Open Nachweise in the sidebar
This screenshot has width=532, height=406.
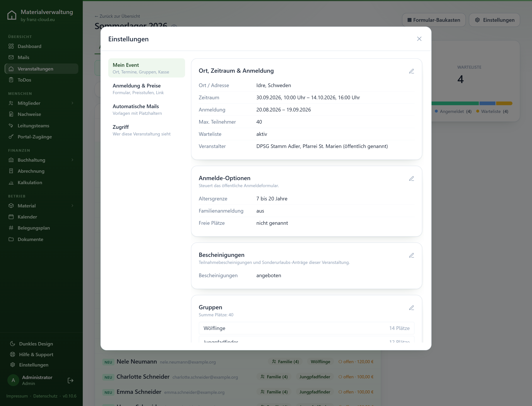[41, 114]
